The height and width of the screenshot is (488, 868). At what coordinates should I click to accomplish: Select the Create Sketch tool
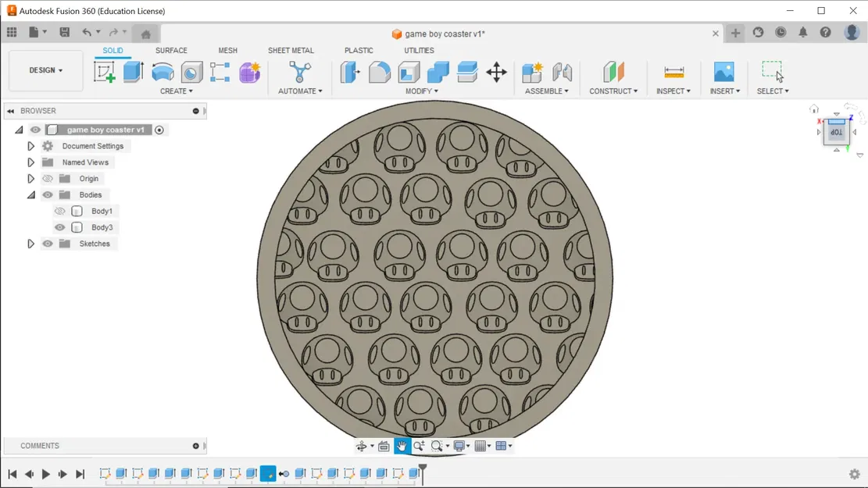104,72
